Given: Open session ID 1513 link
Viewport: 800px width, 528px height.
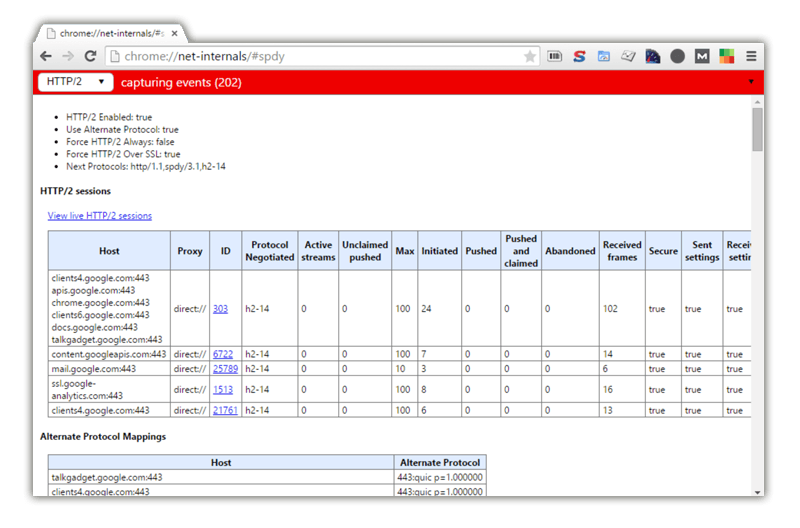Looking at the screenshot, I should click(x=223, y=390).
